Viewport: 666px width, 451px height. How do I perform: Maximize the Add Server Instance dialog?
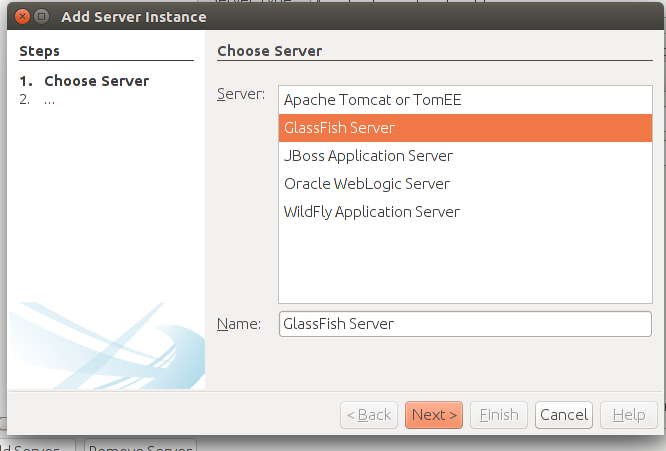click(x=41, y=17)
